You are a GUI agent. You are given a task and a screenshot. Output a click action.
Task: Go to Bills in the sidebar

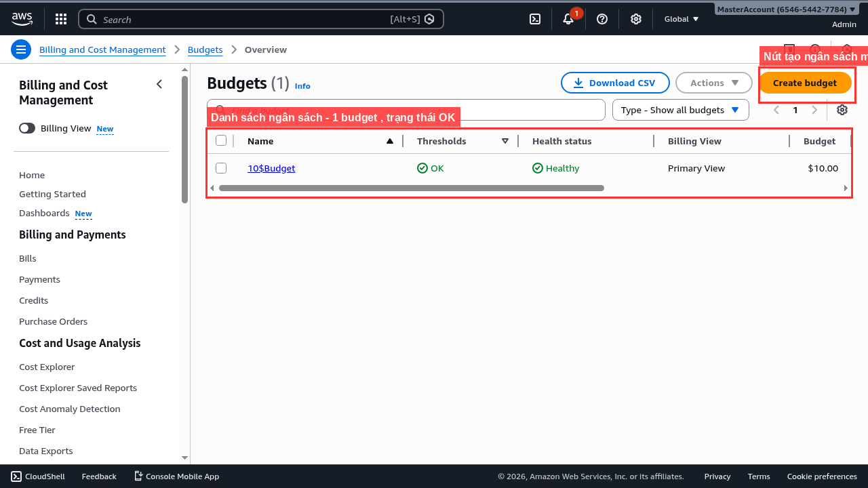click(x=28, y=258)
